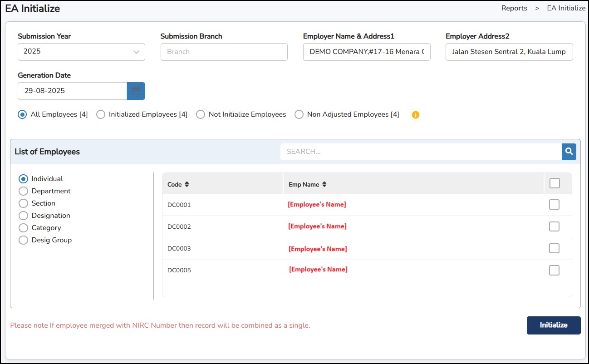Screen dimensions: 589x364
Task: Click the Submission Branch input field
Action: point(224,52)
